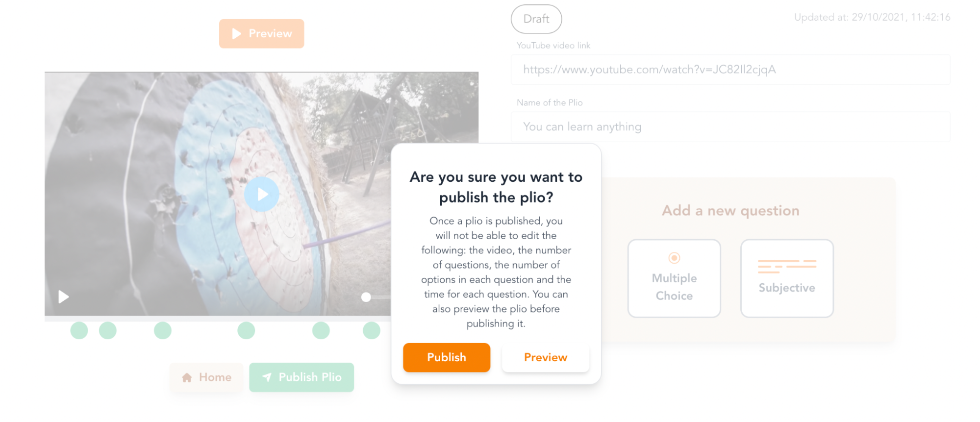Click the paper plane icon on Publish Plio
The image size is (980, 422).
pyautogui.click(x=267, y=377)
